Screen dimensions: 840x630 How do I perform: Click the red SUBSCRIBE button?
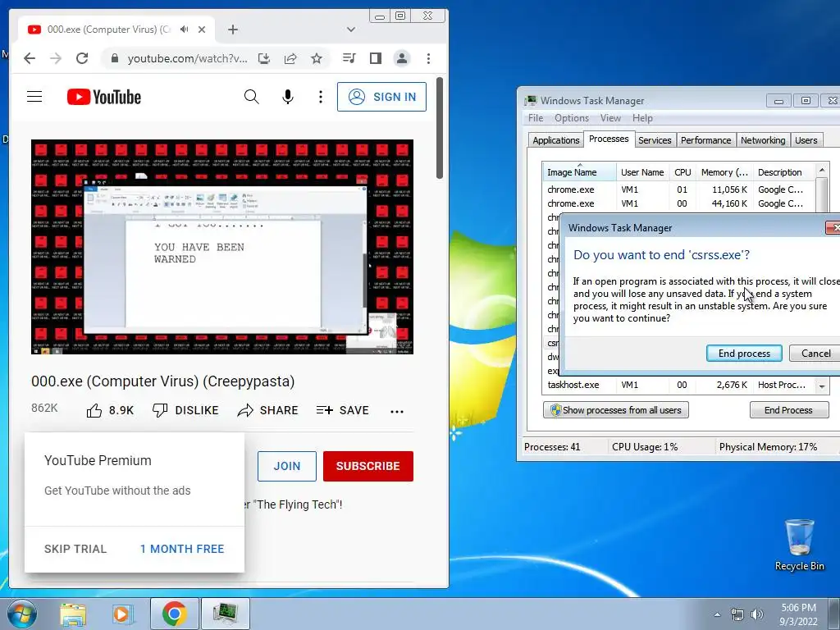(368, 466)
